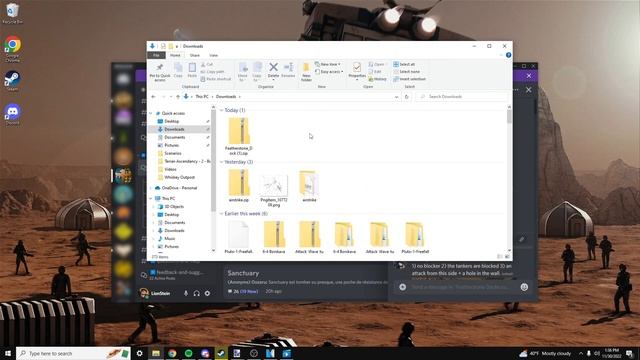Click the Paste button in the ribbon
640x360 pixels.
click(x=192, y=70)
